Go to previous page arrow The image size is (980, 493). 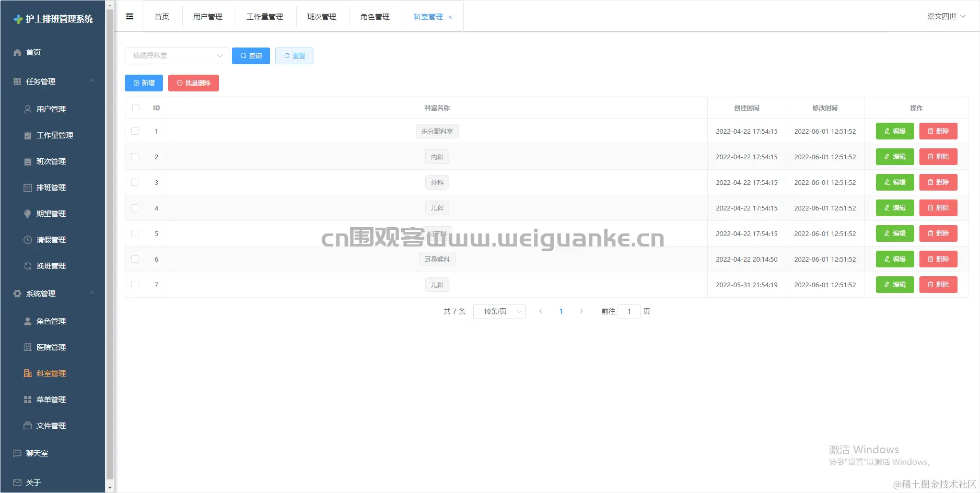pyautogui.click(x=541, y=311)
